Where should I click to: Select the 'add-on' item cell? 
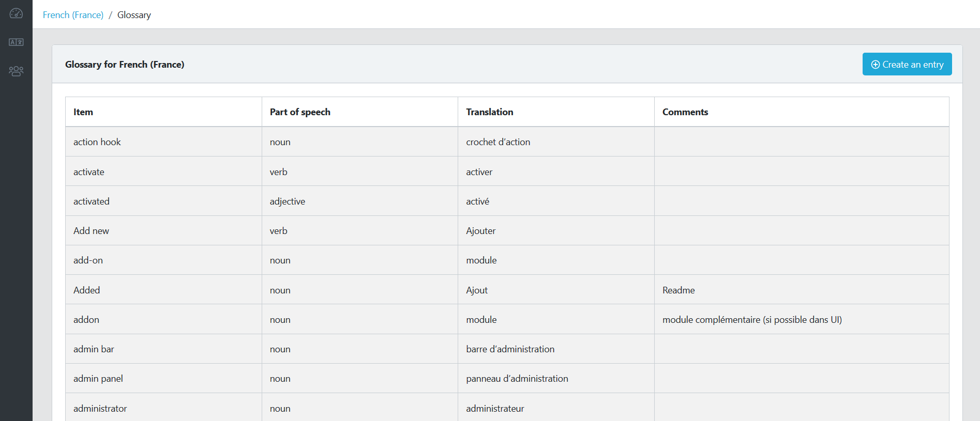163,260
